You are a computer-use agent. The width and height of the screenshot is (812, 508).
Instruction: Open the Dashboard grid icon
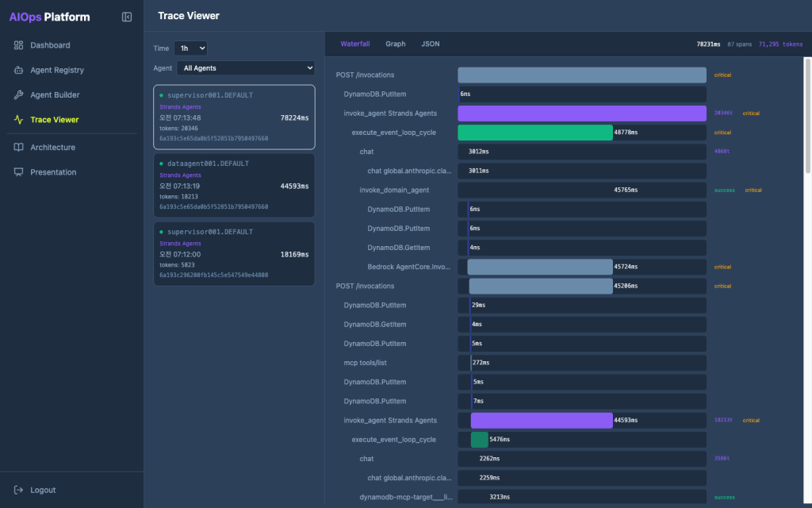pyautogui.click(x=19, y=45)
